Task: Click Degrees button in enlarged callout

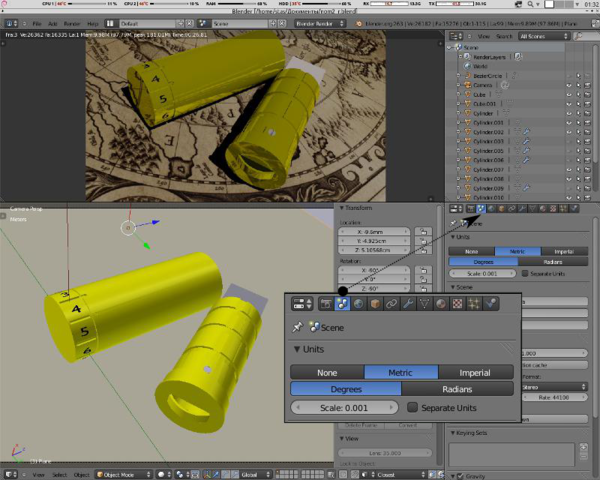Action: [x=346, y=389]
